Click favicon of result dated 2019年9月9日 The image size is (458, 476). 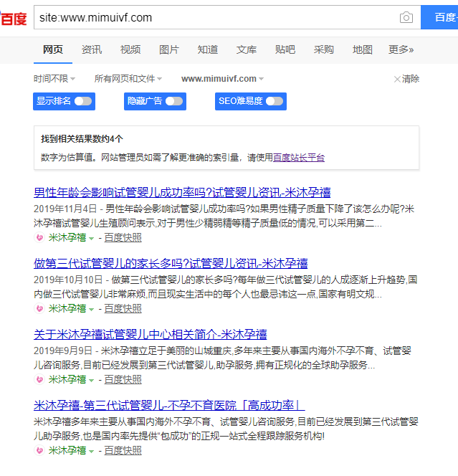coord(39,379)
